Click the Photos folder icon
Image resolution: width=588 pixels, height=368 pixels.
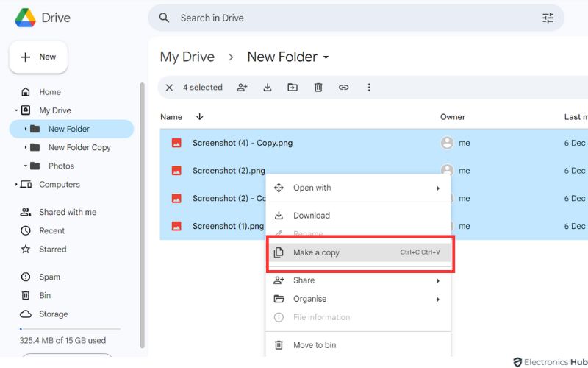point(35,166)
